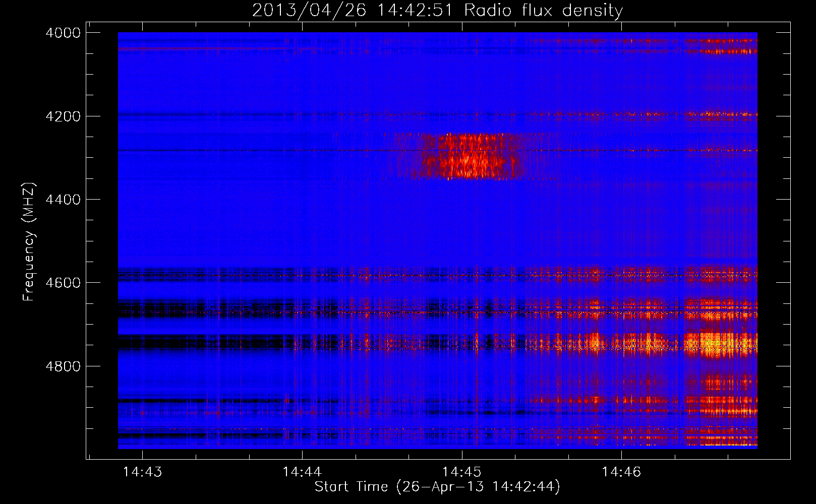Click the 14:46 time tick label

click(621, 472)
